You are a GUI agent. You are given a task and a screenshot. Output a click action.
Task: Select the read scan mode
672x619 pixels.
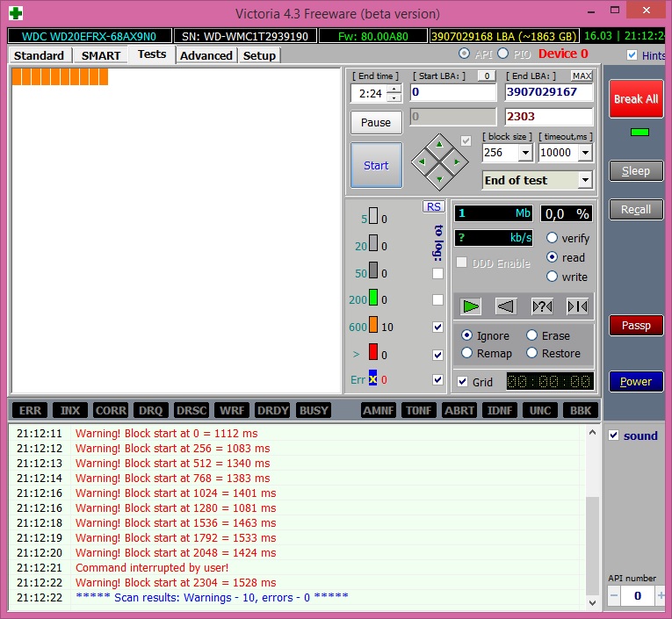(x=566, y=257)
